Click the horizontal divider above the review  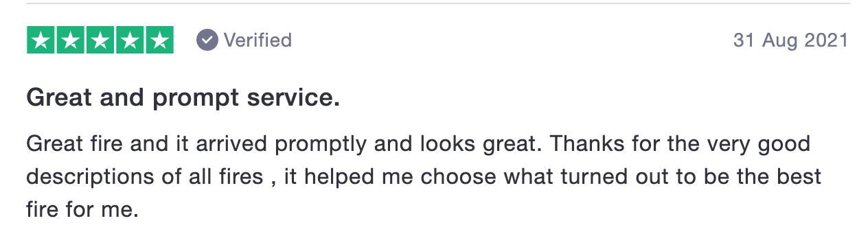[x=438, y=3]
